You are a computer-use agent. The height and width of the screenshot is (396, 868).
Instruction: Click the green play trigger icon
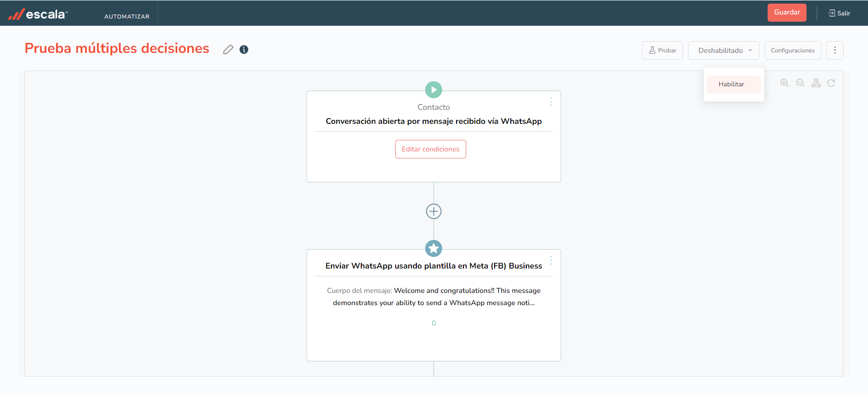click(434, 90)
